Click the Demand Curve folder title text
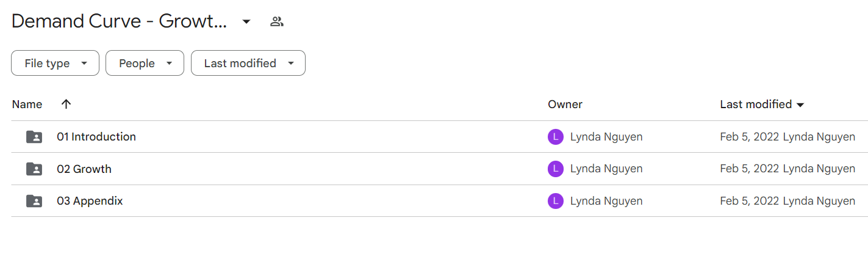The width and height of the screenshot is (868, 267). (x=119, y=21)
